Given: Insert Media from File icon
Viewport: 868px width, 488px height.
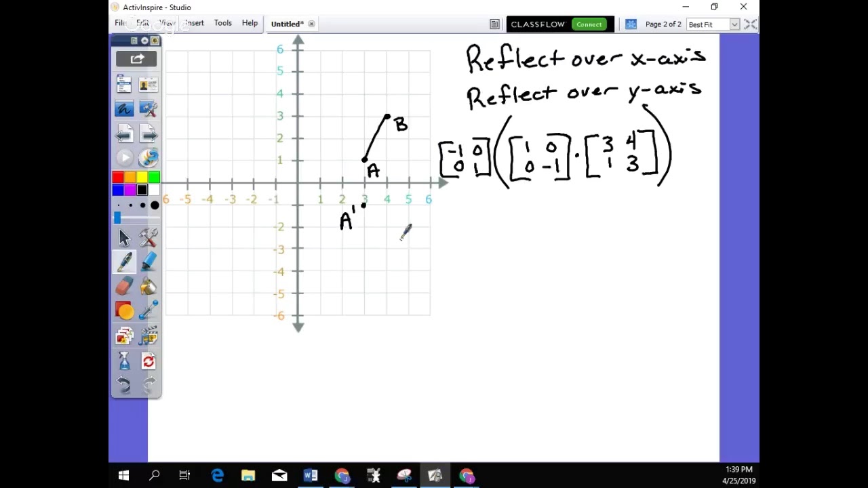Looking at the screenshot, I should 149,336.
